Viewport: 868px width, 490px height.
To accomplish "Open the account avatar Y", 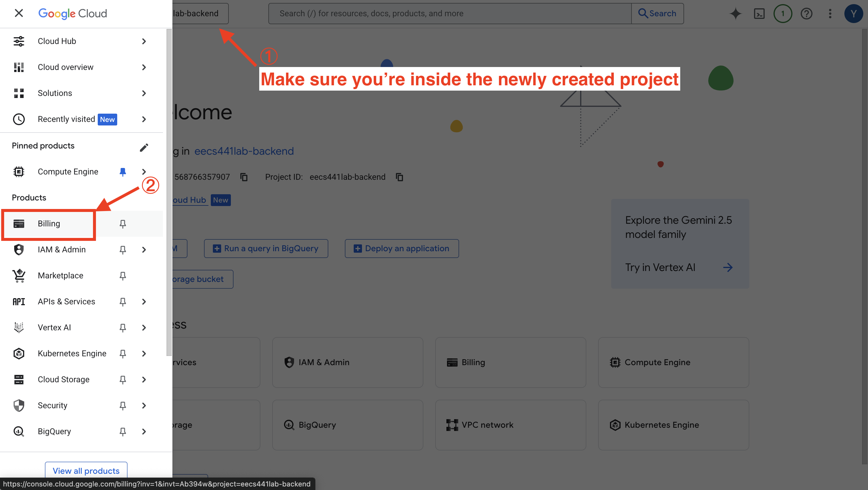I will click(x=854, y=14).
